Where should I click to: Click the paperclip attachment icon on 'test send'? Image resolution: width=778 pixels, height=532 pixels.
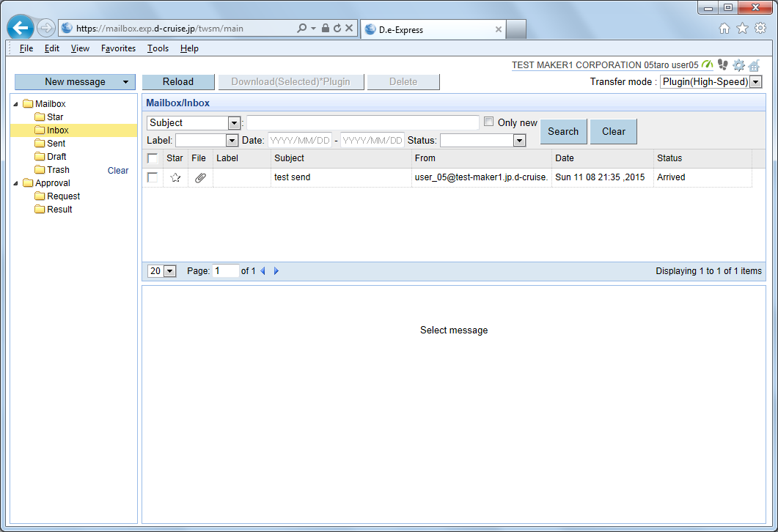[200, 177]
